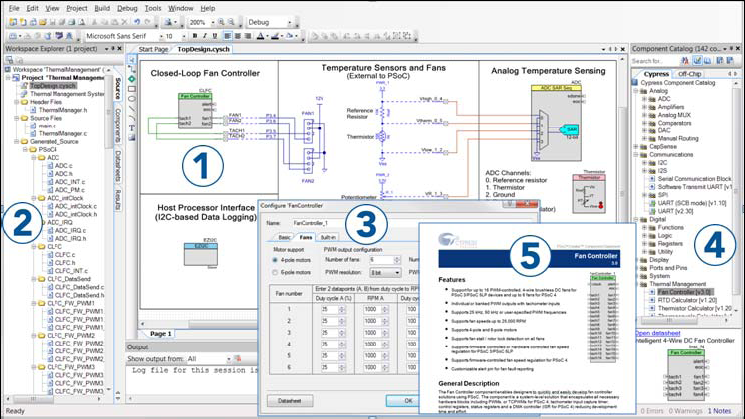Click the Italic formatting icon

[x=204, y=36]
